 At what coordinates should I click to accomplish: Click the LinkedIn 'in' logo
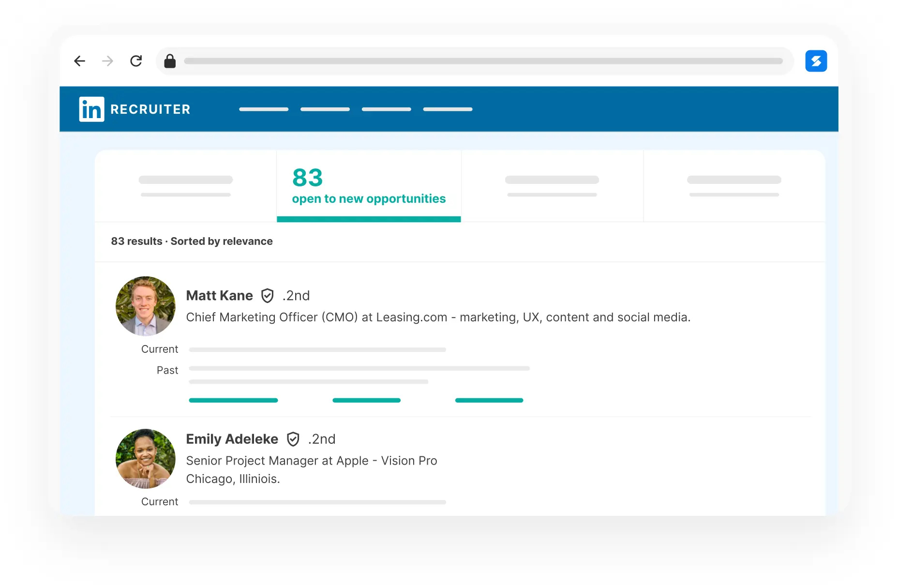click(x=91, y=109)
